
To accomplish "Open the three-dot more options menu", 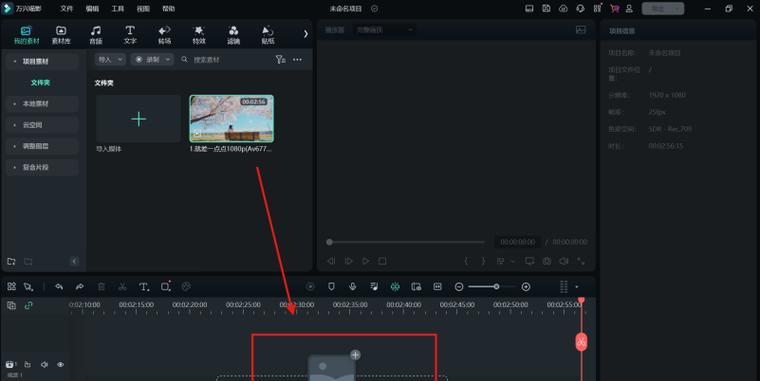I will pyautogui.click(x=297, y=60).
